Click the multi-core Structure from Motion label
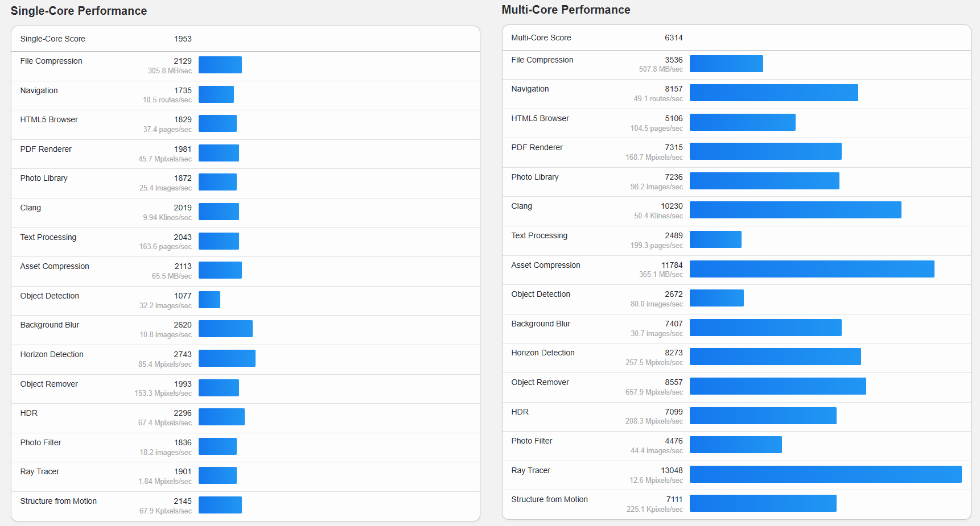The width and height of the screenshot is (980, 526). 549,499
